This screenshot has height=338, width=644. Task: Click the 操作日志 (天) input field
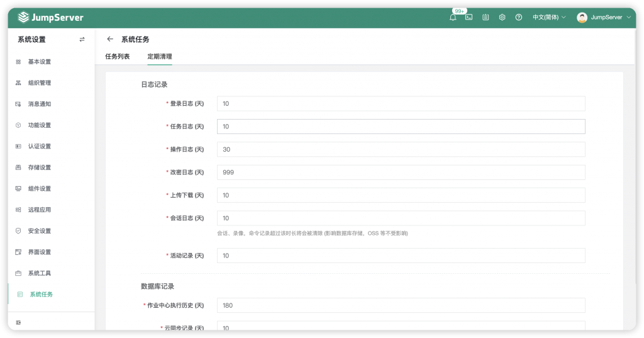401,149
